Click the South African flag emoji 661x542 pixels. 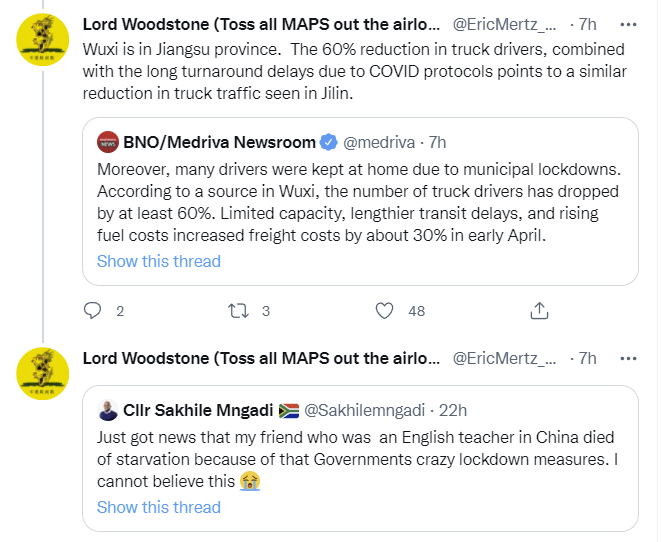pyautogui.click(x=289, y=411)
